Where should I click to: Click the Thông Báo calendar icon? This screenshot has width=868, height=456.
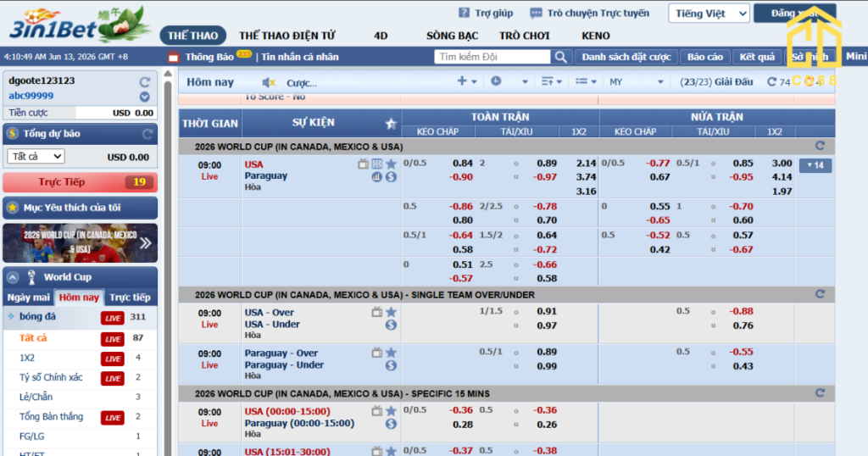173,57
